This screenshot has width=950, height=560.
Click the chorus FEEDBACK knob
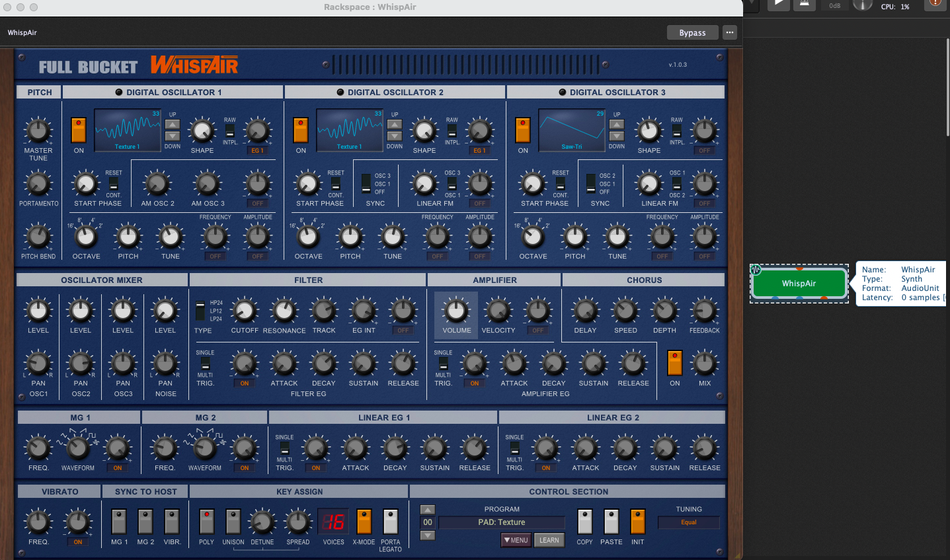point(705,311)
